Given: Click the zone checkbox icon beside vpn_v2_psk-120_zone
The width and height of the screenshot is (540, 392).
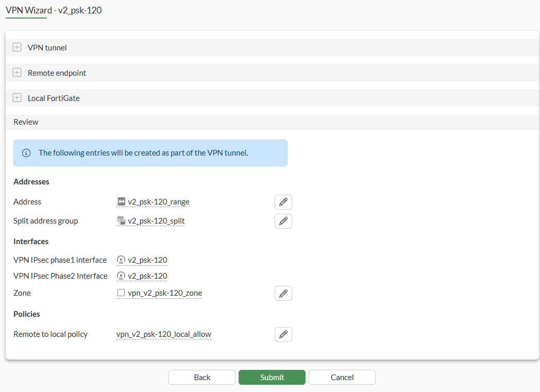Looking at the screenshot, I should coord(121,293).
